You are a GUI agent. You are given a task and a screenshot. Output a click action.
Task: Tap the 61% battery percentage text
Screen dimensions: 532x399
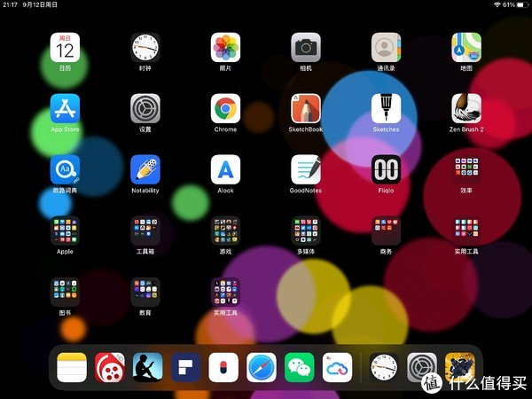(509, 4)
